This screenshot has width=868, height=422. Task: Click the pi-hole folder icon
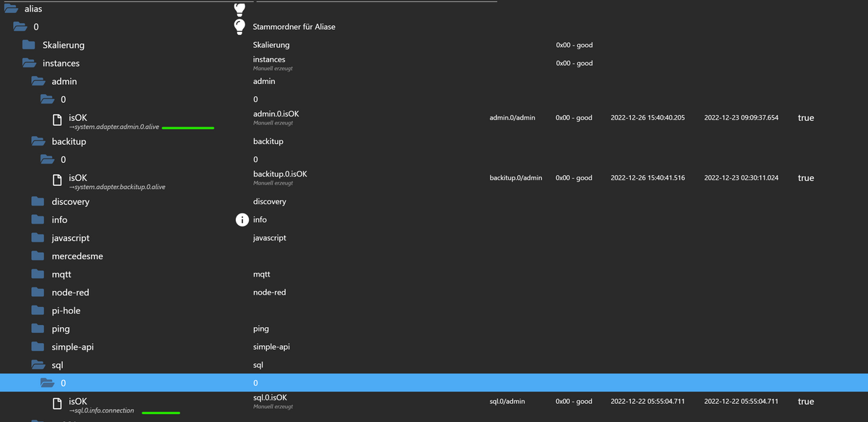coord(38,311)
